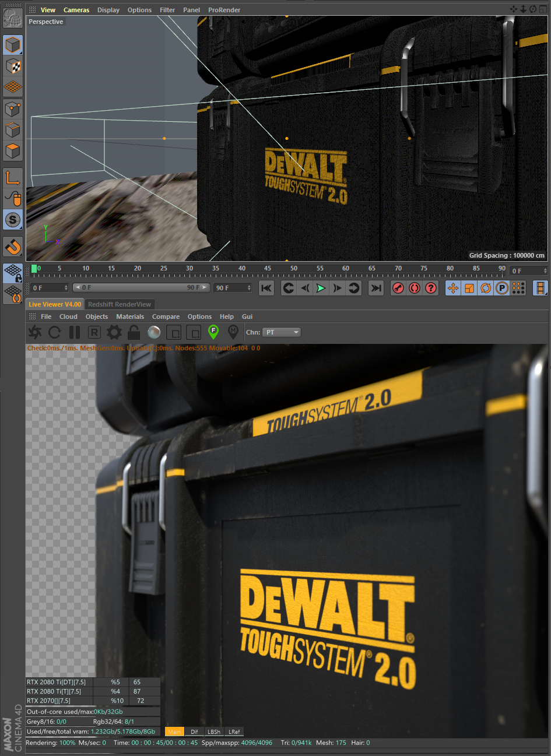Open the viewport Options menu
551x756 pixels.
pyautogui.click(x=139, y=10)
